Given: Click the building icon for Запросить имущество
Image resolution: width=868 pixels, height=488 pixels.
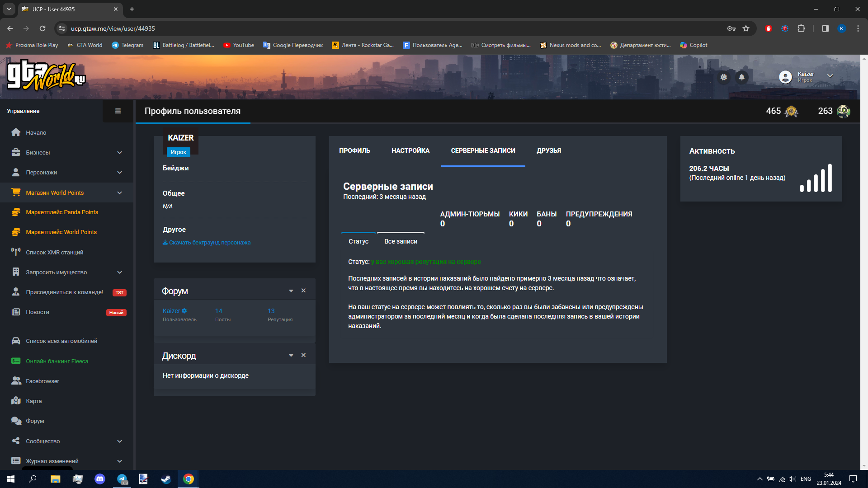Looking at the screenshot, I should (16, 272).
